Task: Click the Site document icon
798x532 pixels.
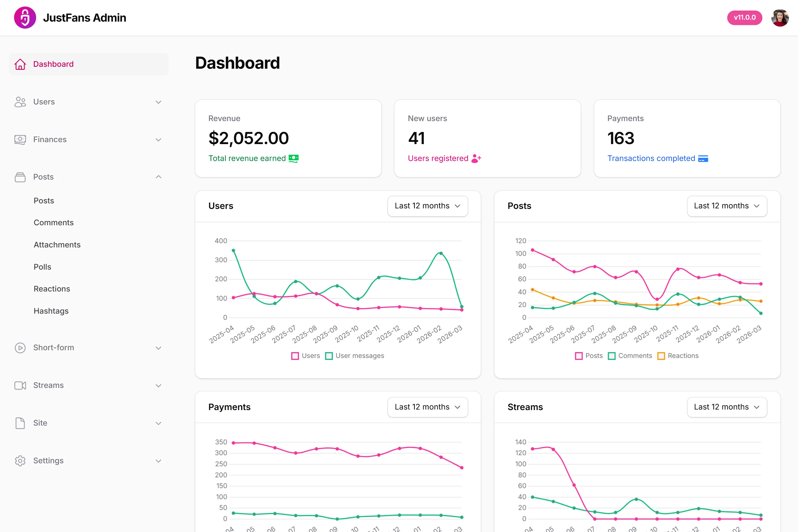Action: 20,423
